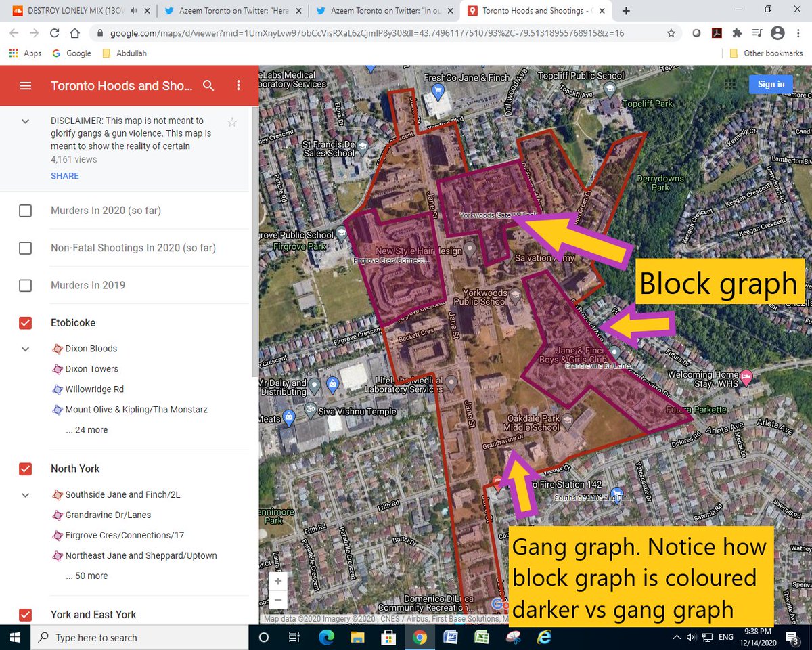Image resolution: width=812 pixels, height=650 pixels.
Task: Collapse the Etobicoke gang list
Action: (x=25, y=349)
